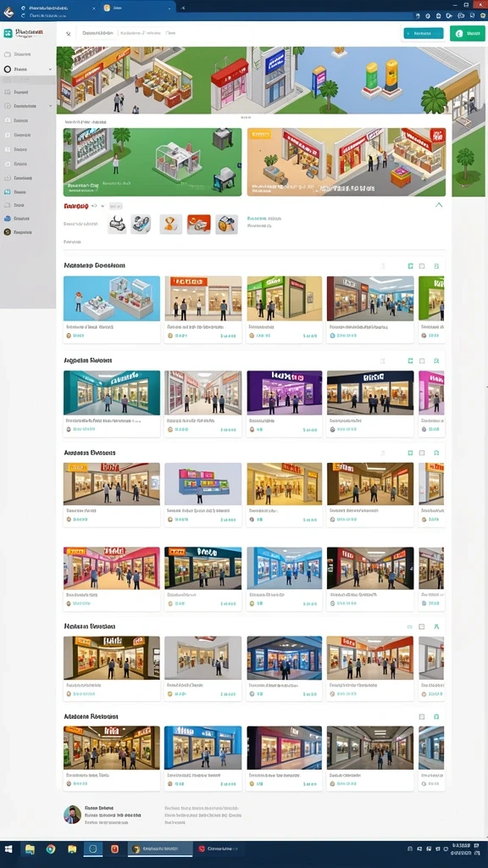Click the green button at top right
Viewport: 488px width, 868px height.
tap(468, 33)
